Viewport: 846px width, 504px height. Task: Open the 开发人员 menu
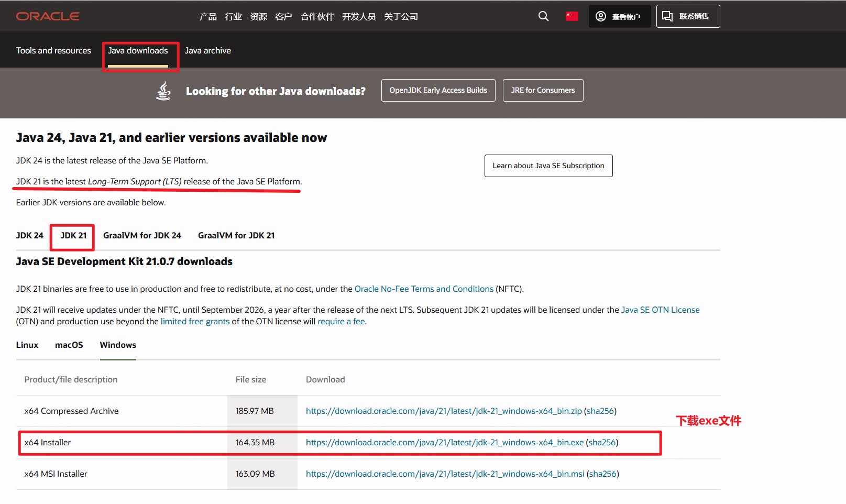(x=359, y=17)
